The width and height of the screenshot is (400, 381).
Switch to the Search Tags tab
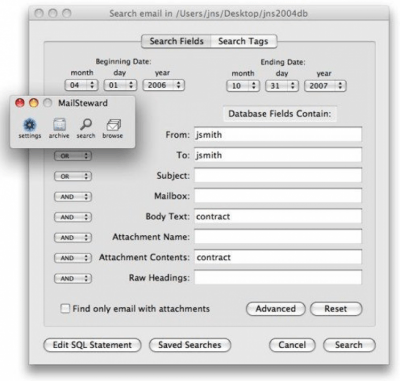tap(243, 41)
